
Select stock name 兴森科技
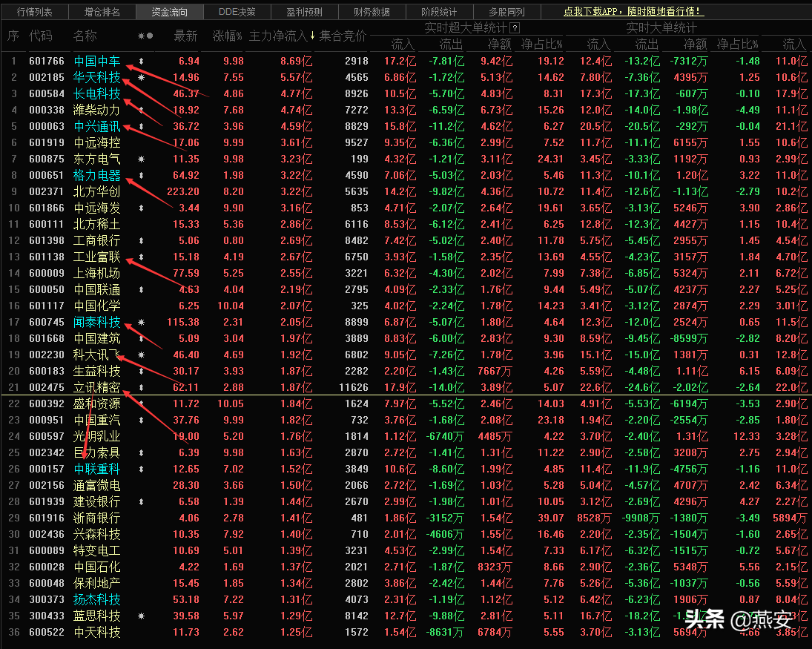(x=97, y=535)
